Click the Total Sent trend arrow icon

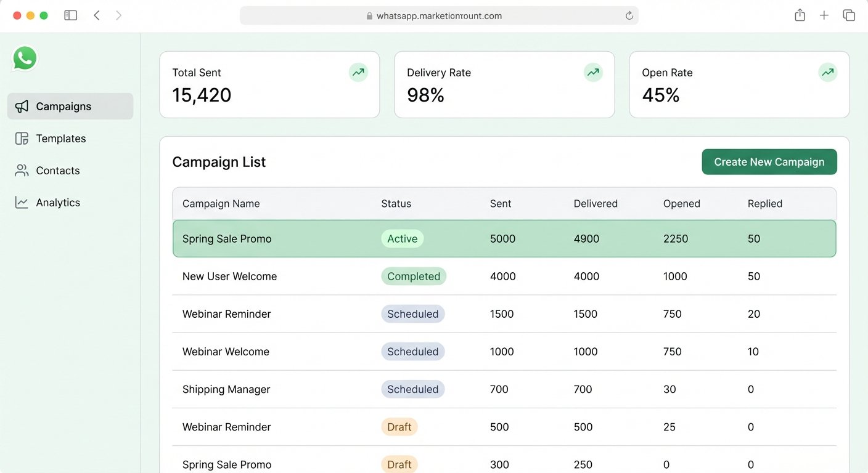(358, 73)
